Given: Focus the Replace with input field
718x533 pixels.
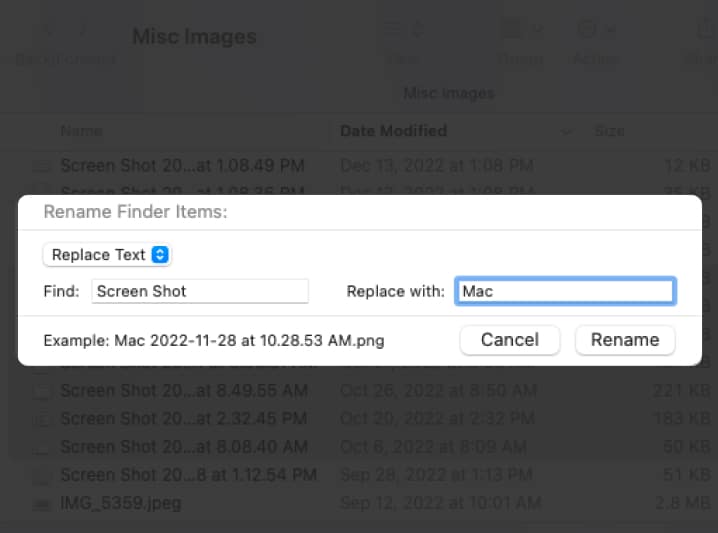Looking at the screenshot, I should (565, 291).
